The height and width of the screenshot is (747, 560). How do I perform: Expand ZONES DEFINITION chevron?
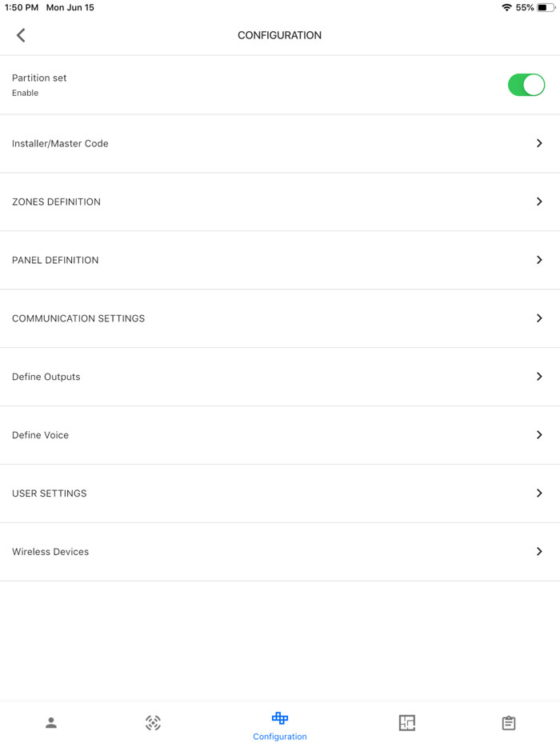pyautogui.click(x=539, y=202)
